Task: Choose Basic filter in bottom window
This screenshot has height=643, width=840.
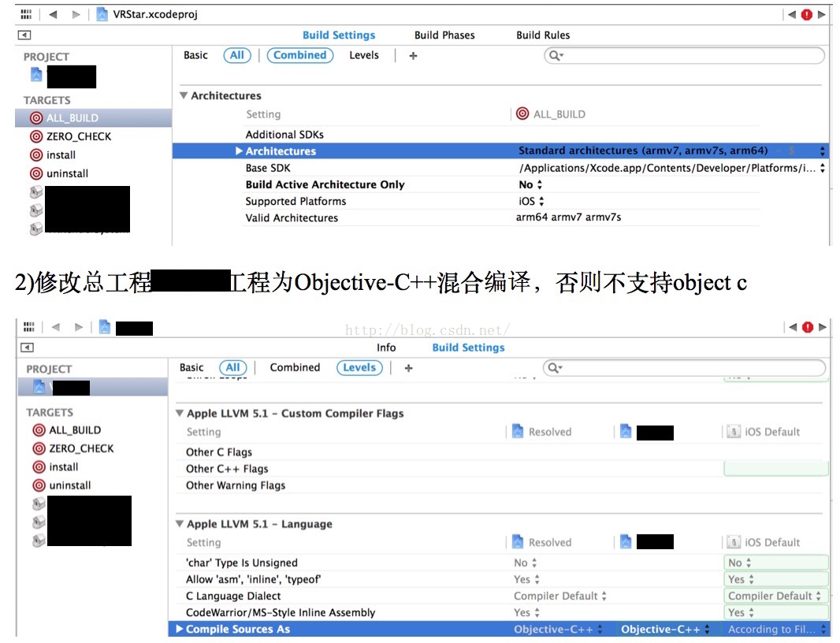Action: tap(191, 367)
